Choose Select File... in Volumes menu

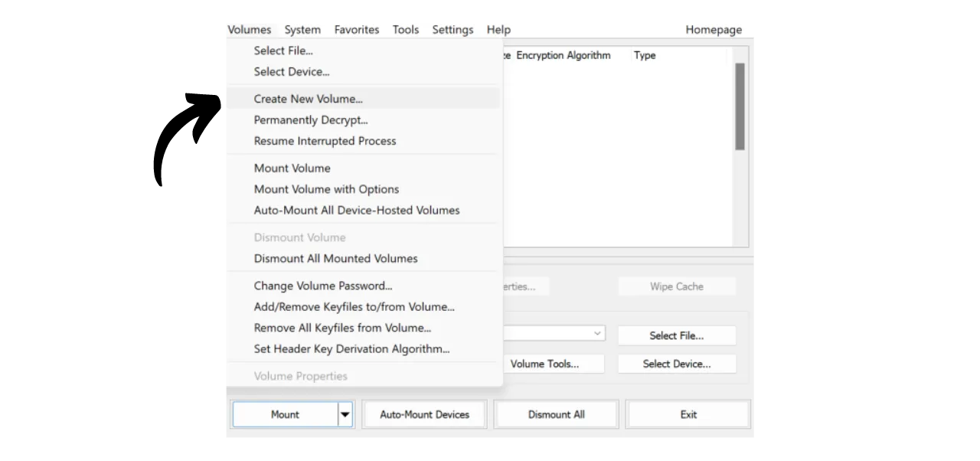tap(364, 51)
